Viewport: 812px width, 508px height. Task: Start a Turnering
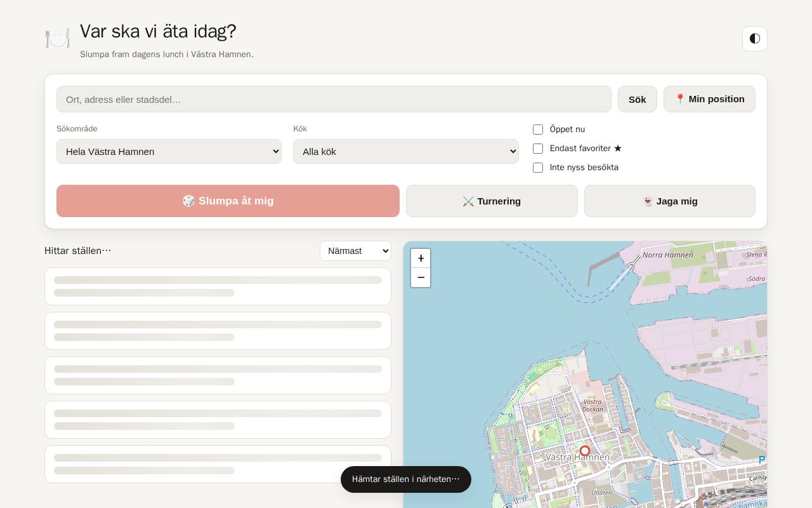pyautogui.click(x=492, y=201)
